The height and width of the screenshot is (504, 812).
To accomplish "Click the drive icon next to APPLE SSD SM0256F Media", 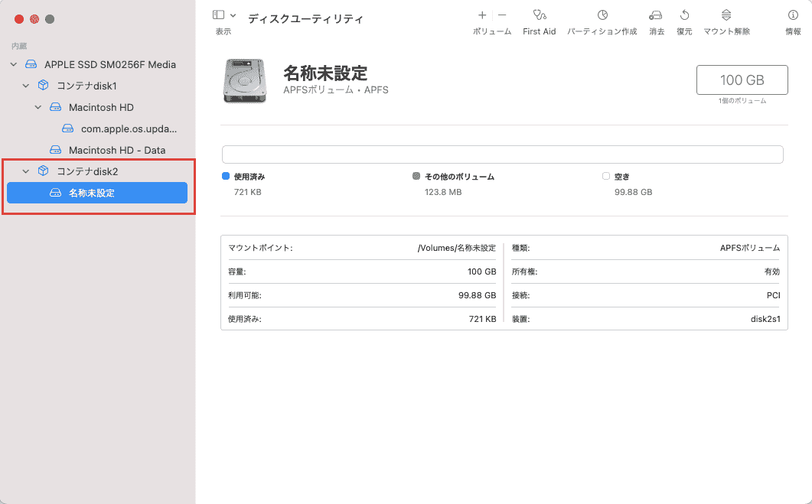I will click(x=31, y=65).
